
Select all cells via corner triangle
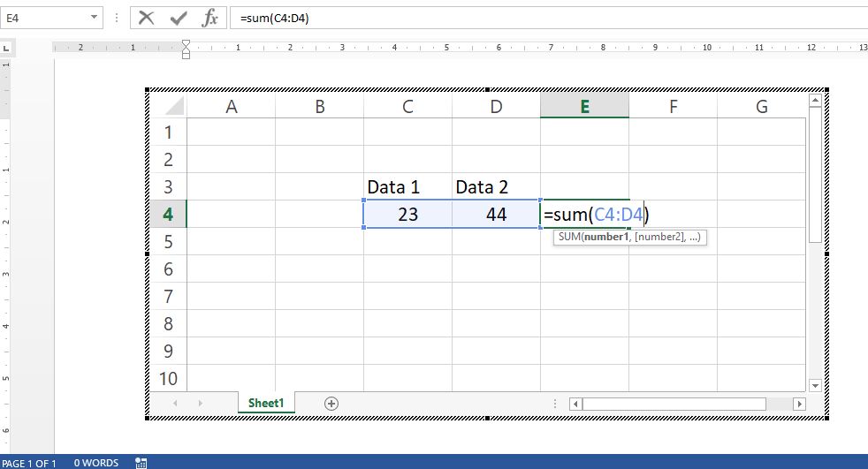pyautogui.click(x=174, y=105)
